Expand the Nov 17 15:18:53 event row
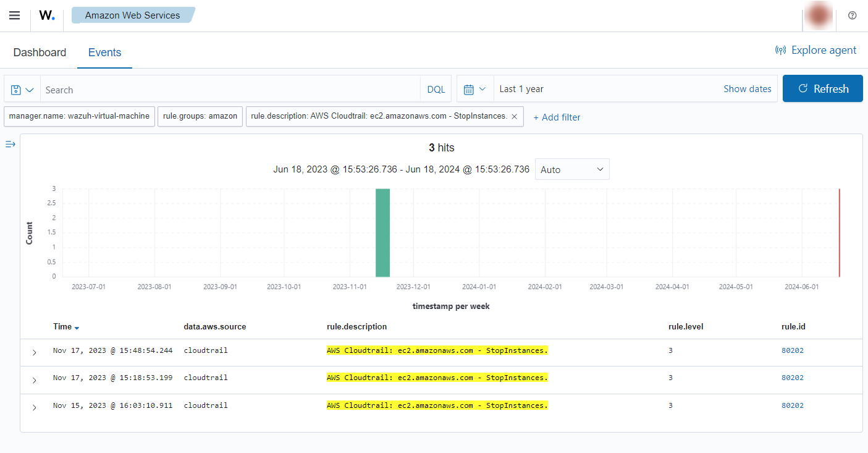Viewport: 868px width, 453px height. point(34,379)
